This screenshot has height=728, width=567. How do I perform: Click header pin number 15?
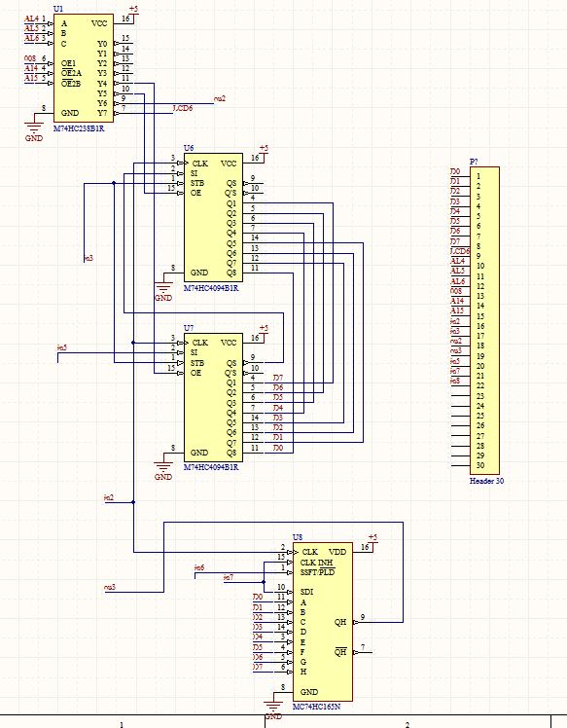(x=480, y=316)
